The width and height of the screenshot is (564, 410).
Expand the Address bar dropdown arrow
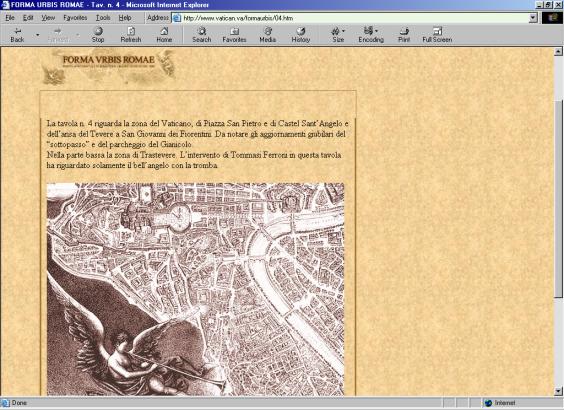pyautogui.click(x=533, y=18)
